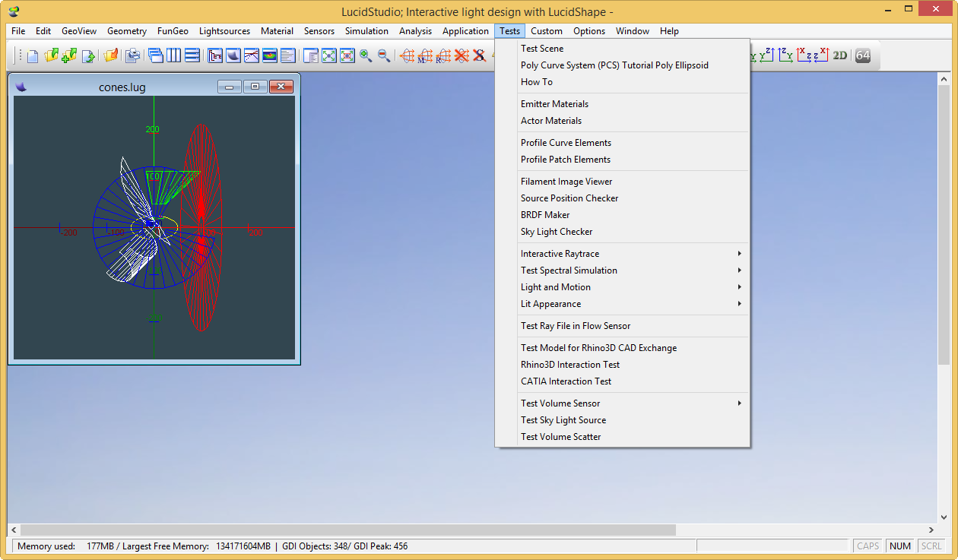The width and height of the screenshot is (958, 560).
Task: Click the 64 badge icon in the toolbar
Action: click(863, 55)
